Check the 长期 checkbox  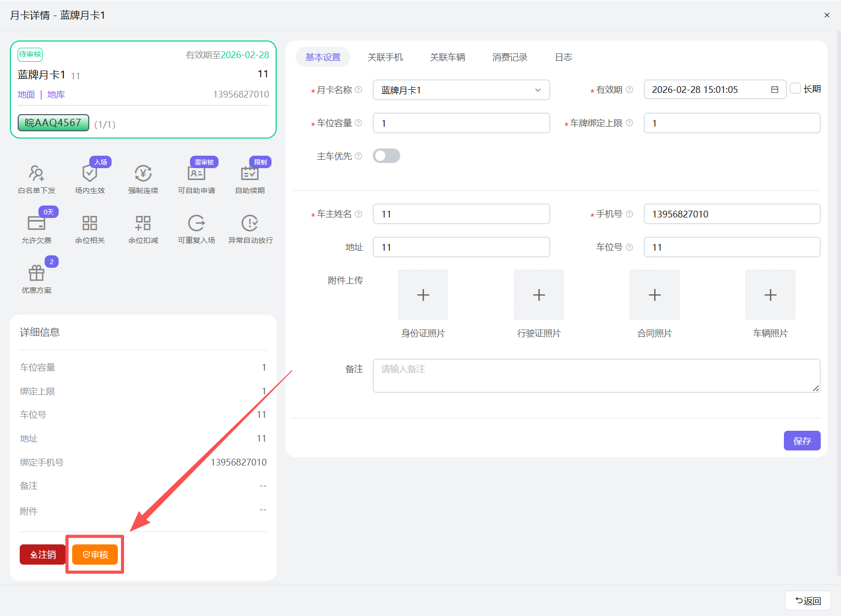click(795, 89)
